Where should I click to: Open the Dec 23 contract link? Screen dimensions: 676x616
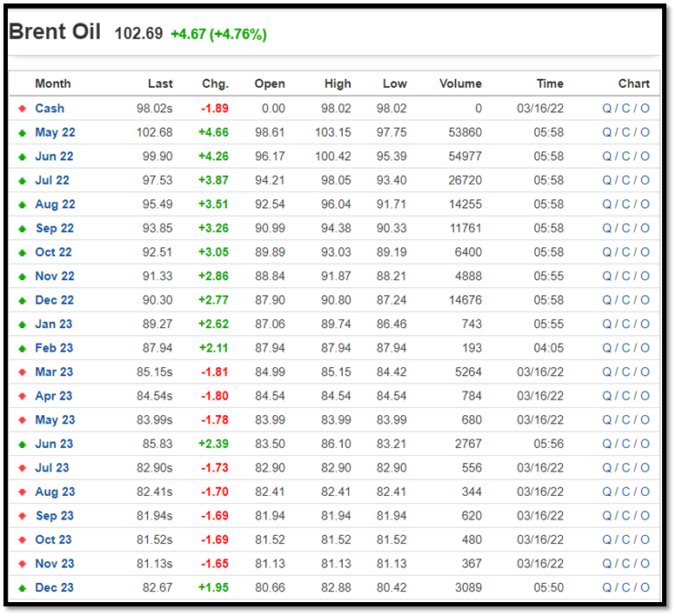pos(54,587)
